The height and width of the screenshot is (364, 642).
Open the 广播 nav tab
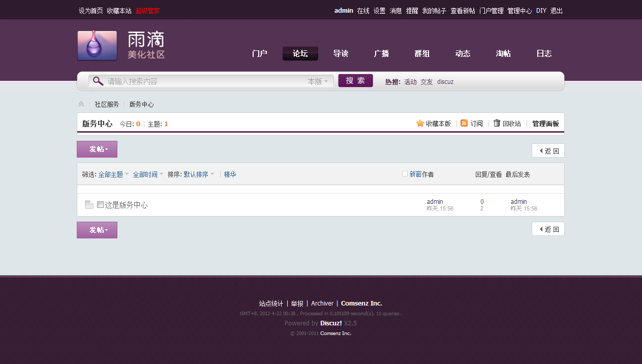point(382,53)
